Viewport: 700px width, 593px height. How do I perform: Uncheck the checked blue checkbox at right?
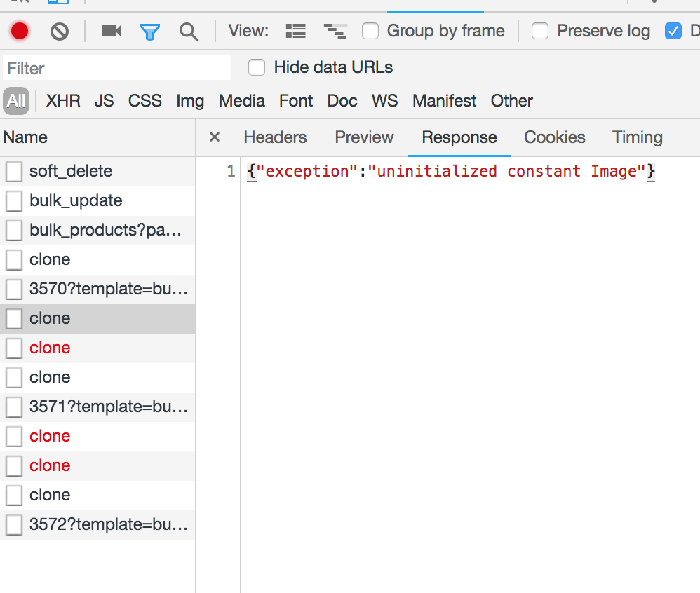click(x=673, y=32)
